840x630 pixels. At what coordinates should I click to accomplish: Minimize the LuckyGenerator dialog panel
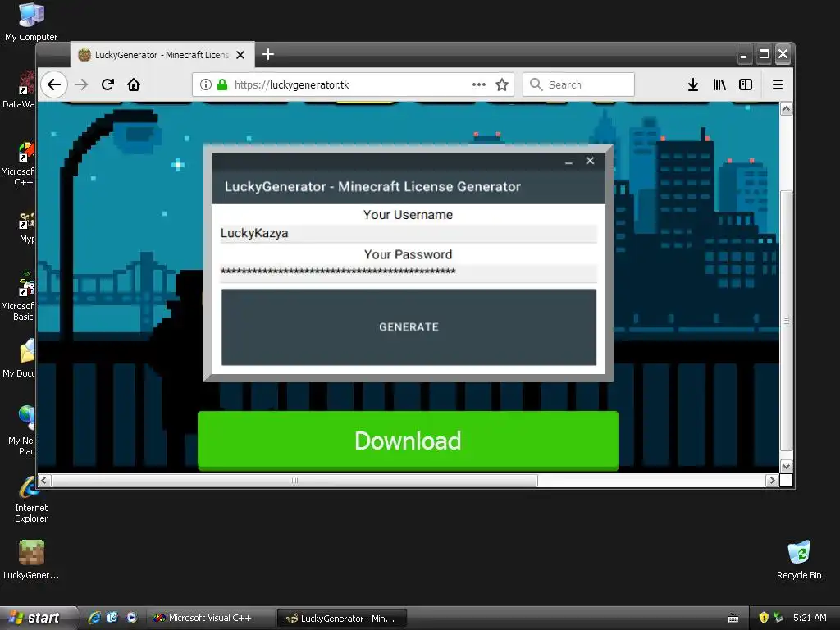tap(569, 162)
